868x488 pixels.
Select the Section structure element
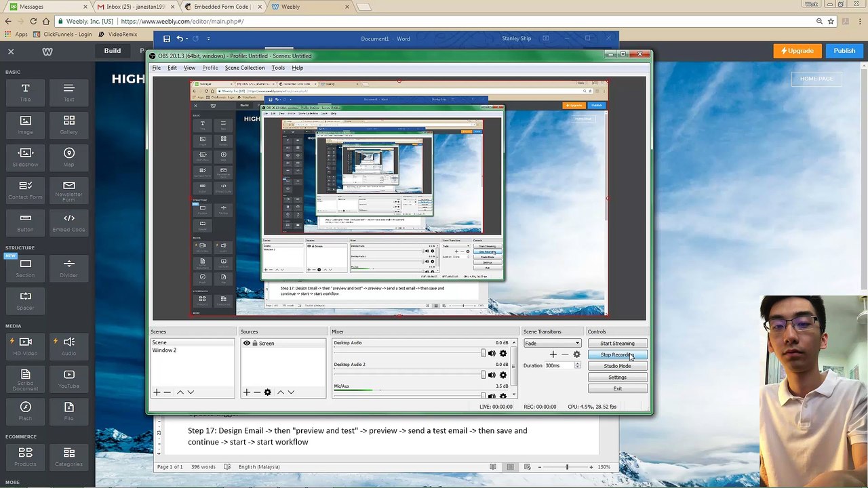click(25, 268)
